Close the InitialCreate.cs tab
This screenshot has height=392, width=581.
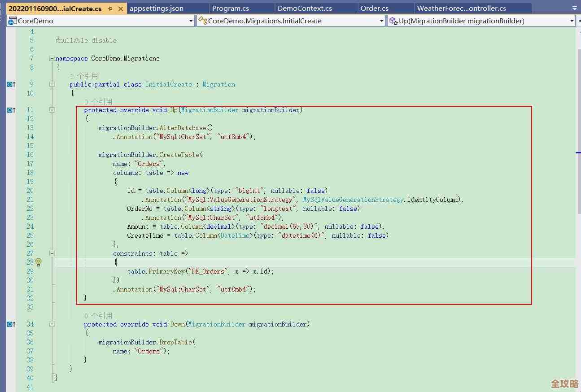(120, 9)
